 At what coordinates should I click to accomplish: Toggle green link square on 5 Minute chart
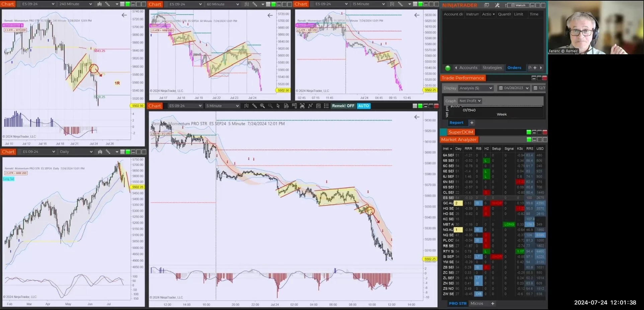pos(420,106)
